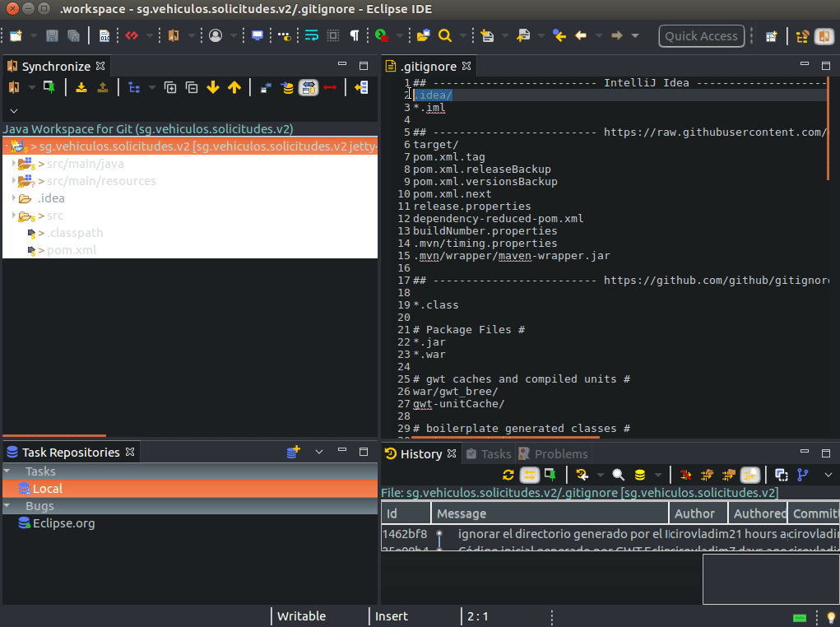
Task: Click the Next Annotation toolbar icon
Action: pyautogui.click(x=487, y=36)
